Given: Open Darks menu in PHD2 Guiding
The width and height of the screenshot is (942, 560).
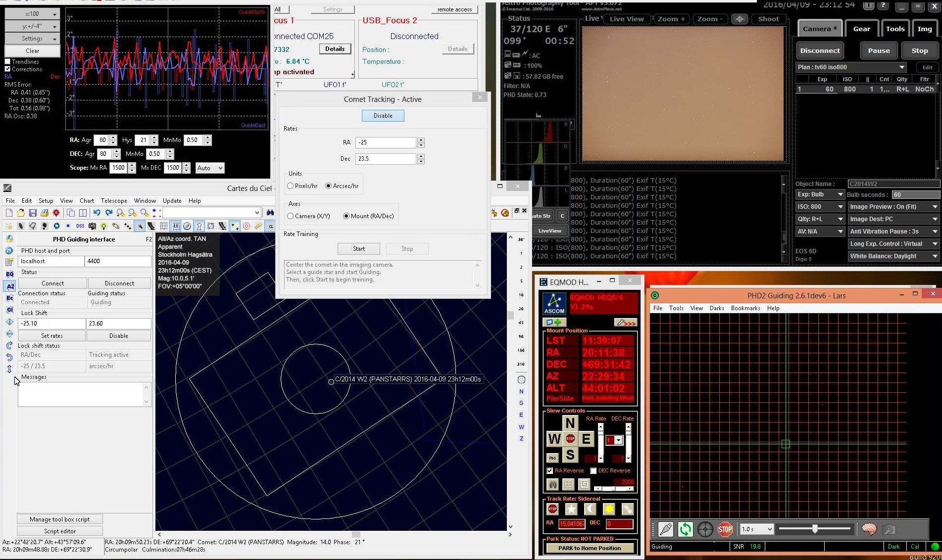Looking at the screenshot, I should coord(717,308).
